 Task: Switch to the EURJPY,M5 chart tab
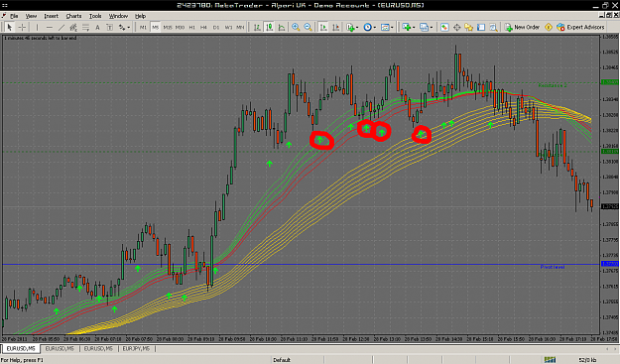136,348
